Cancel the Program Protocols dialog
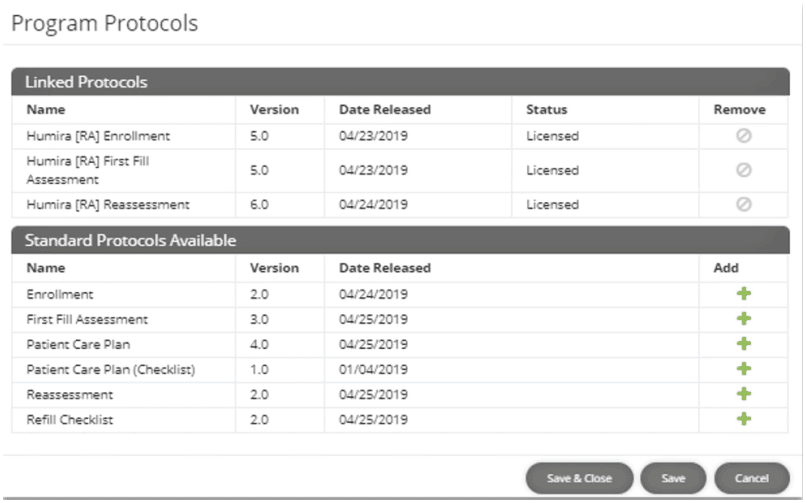 coord(752,478)
